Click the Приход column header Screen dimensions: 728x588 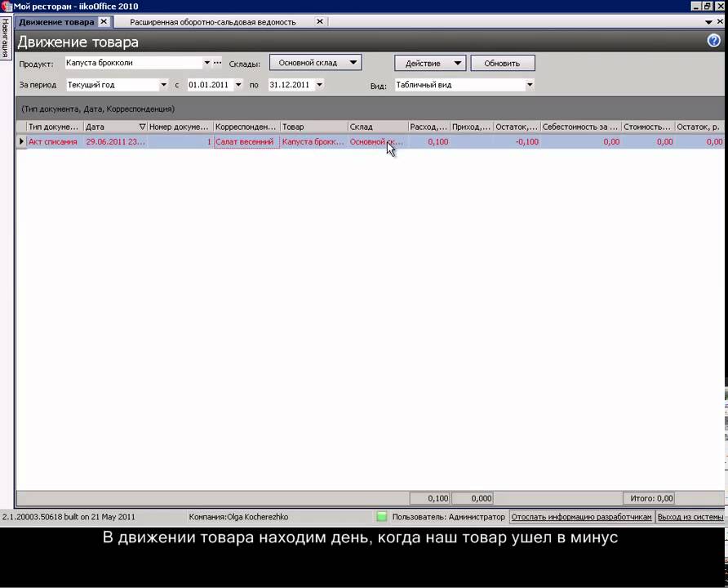click(472, 127)
